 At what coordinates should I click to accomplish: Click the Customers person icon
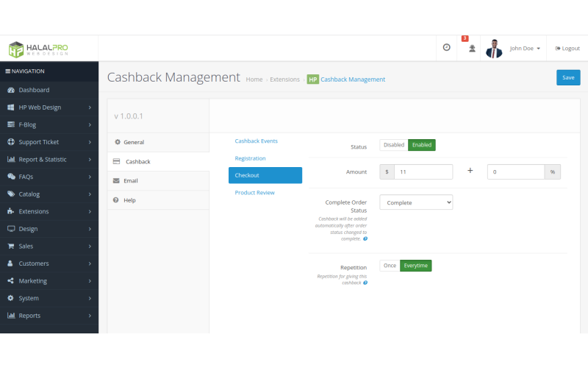pos(10,263)
